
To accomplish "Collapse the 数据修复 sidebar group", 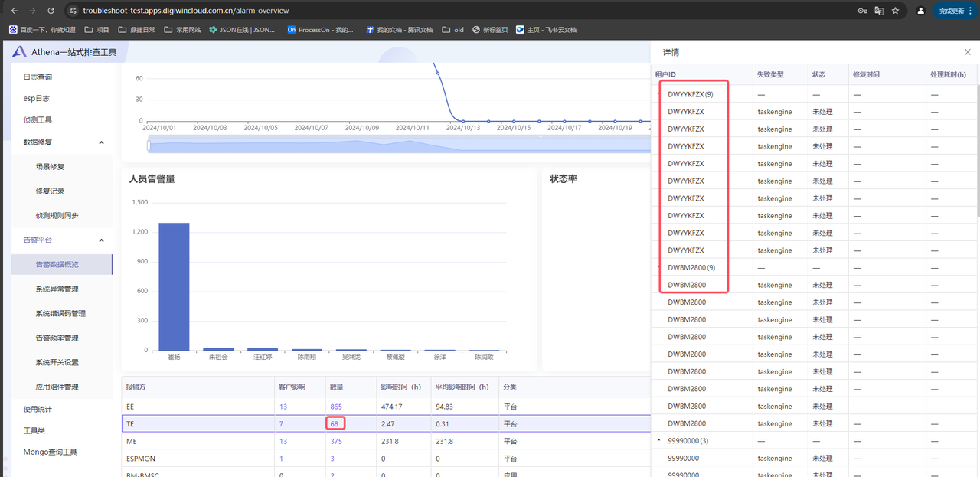I will (61, 142).
